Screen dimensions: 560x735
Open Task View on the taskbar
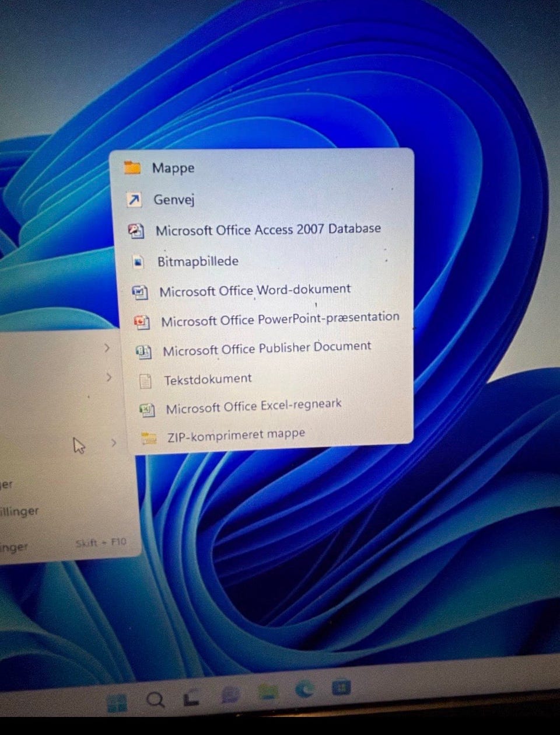(192, 698)
